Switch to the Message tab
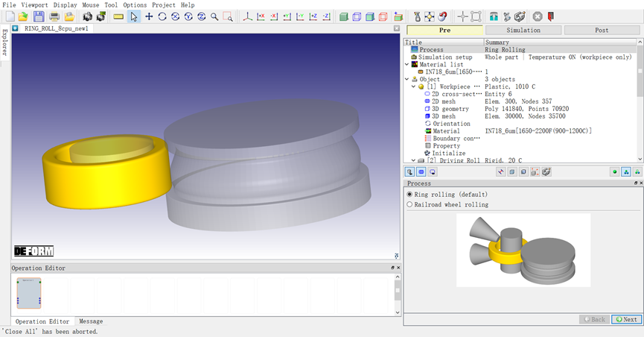Image resolution: width=644 pixels, height=337 pixels. (91, 321)
